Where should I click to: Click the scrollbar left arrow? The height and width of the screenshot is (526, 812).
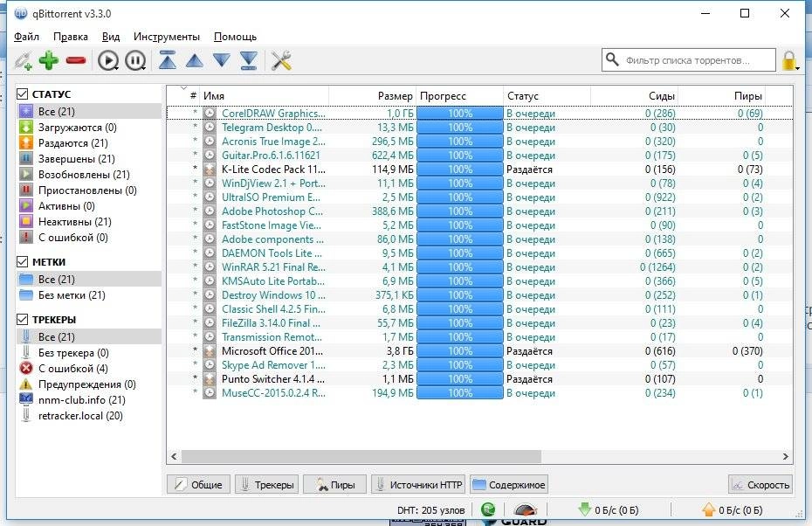(x=174, y=457)
